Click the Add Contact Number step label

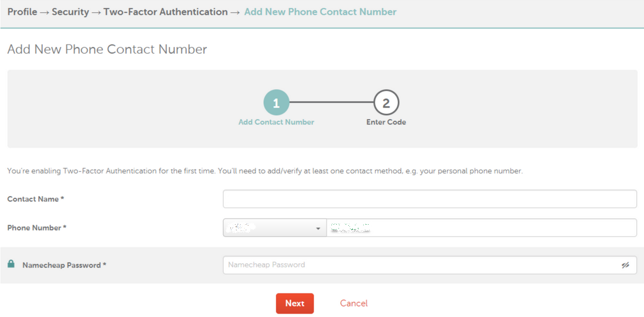[x=276, y=122]
